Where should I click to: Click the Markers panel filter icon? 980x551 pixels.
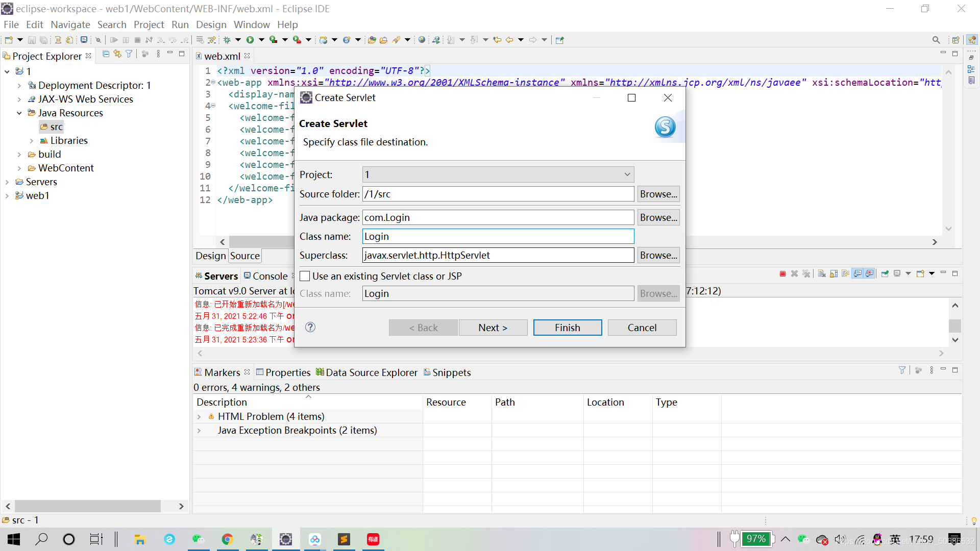(x=902, y=370)
